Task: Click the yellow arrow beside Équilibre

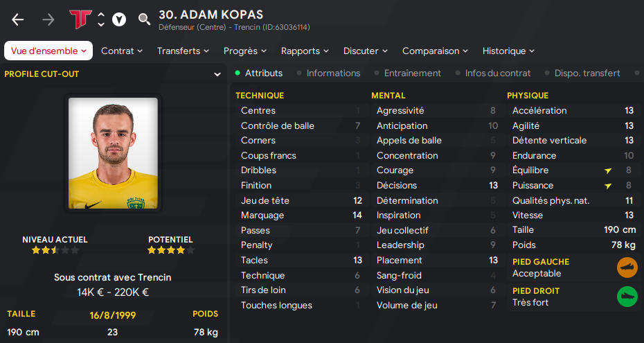Action: (608, 170)
